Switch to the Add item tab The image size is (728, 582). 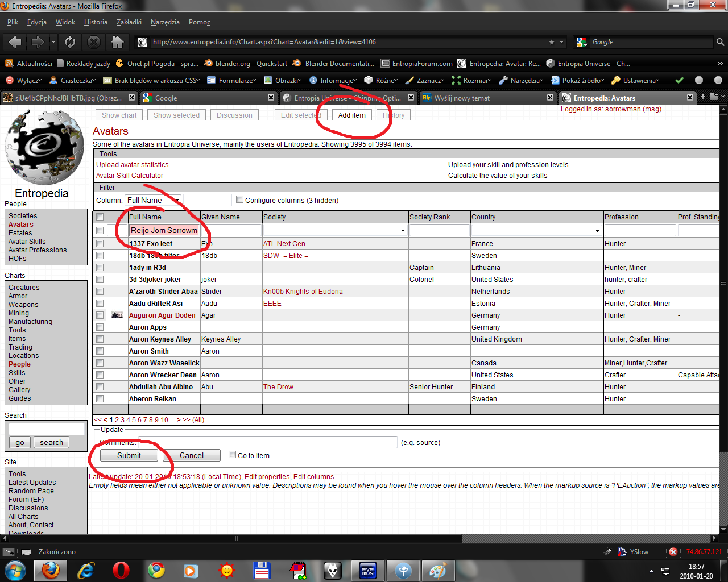(351, 115)
